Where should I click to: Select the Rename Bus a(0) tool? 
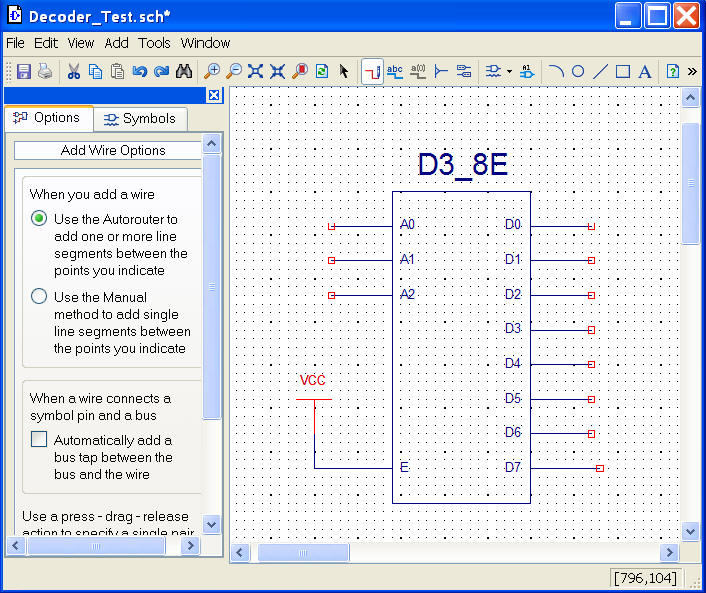click(x=418, y=71)
